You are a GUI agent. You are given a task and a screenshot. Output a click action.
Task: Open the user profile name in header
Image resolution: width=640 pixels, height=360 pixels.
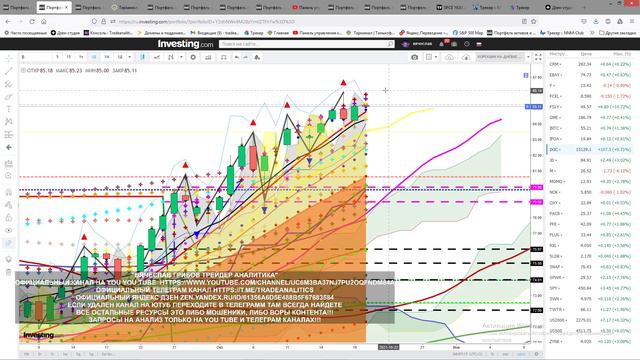422,44
